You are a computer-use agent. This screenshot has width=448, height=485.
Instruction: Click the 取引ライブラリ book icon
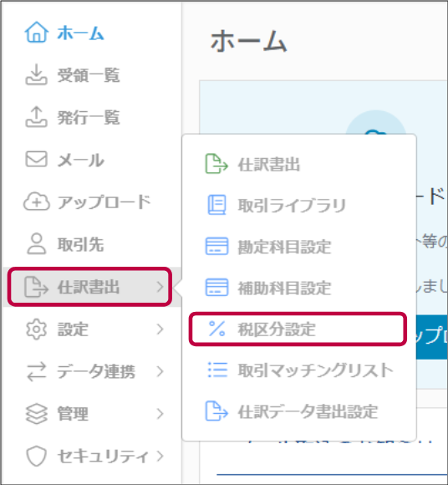[216, 205]
